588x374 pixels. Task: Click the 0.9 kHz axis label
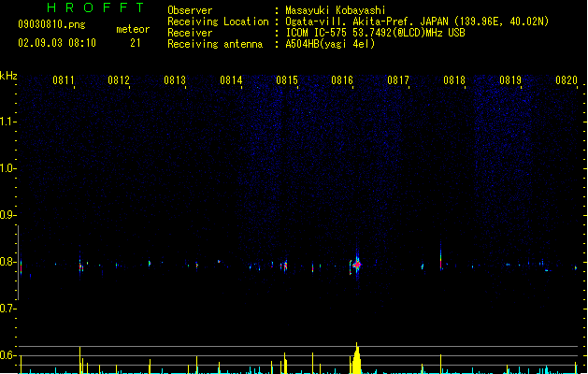pos(7,215)
